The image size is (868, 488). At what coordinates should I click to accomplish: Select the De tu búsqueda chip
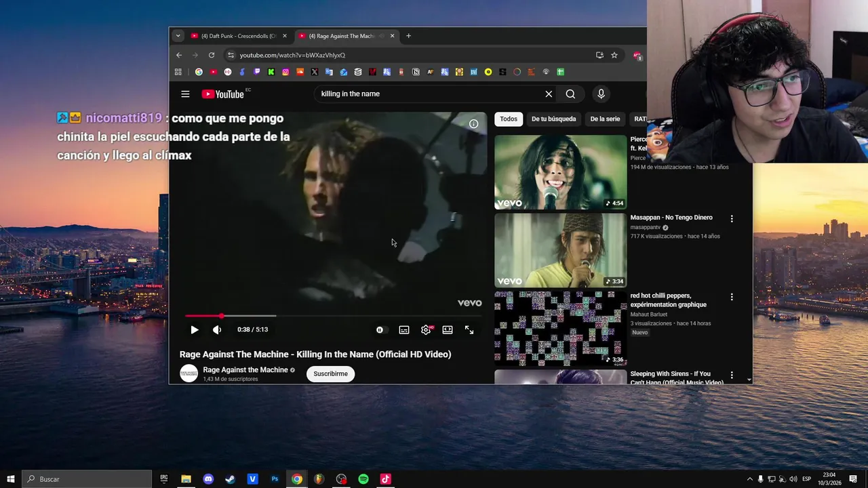553,119
